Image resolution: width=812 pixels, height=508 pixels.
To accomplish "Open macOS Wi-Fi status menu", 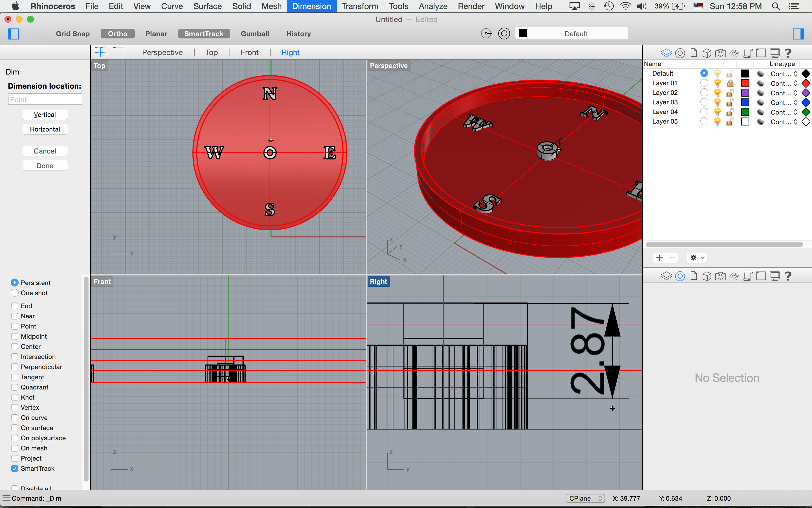I will click(x=625, y=6).
